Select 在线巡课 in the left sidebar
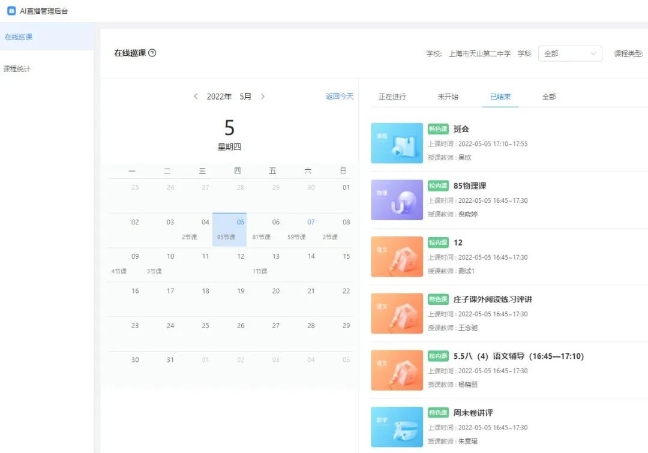Viewport: 648px width, 453px height. tap(18, 37)
